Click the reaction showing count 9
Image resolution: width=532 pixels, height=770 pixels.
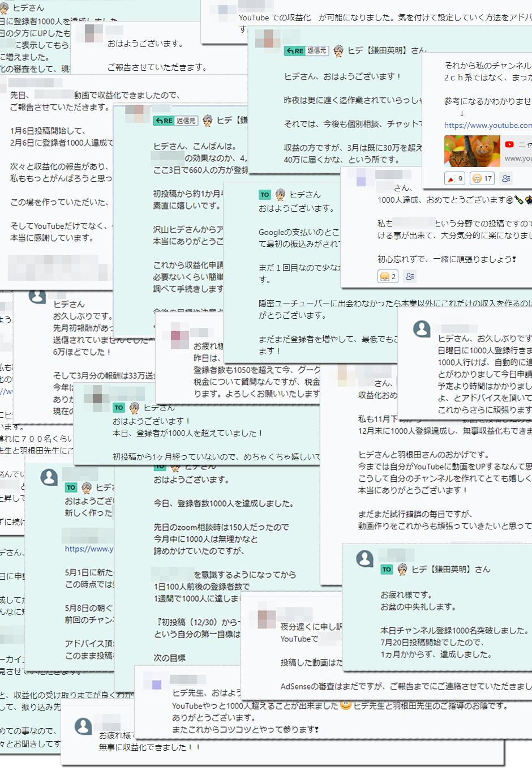pyautogui.click(x=454, y=178)
